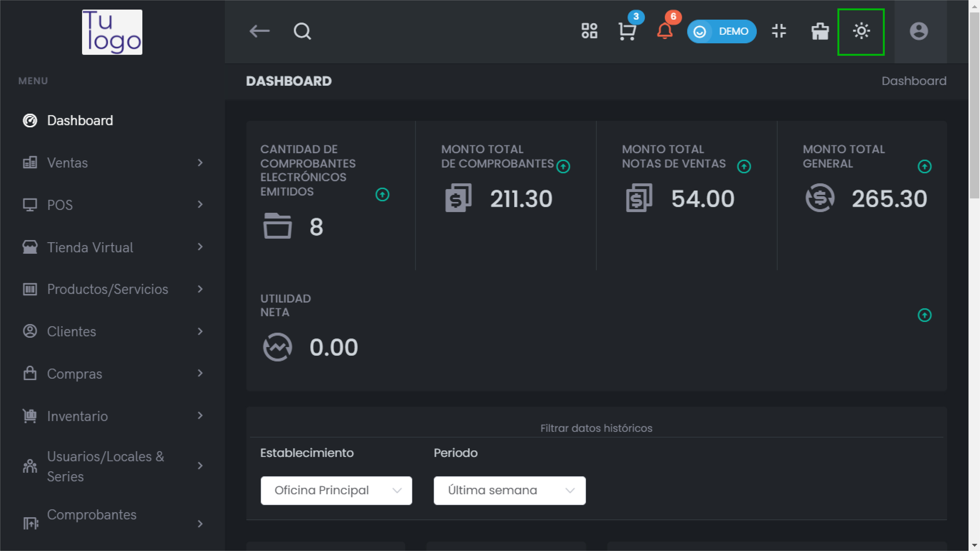Click arrow circle on Utilidad Neta card
980x551 pixels.
click(924, 315)
